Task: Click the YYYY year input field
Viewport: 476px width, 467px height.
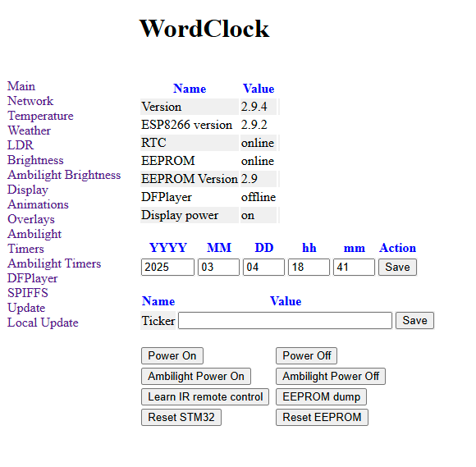Action: point(167,268)
